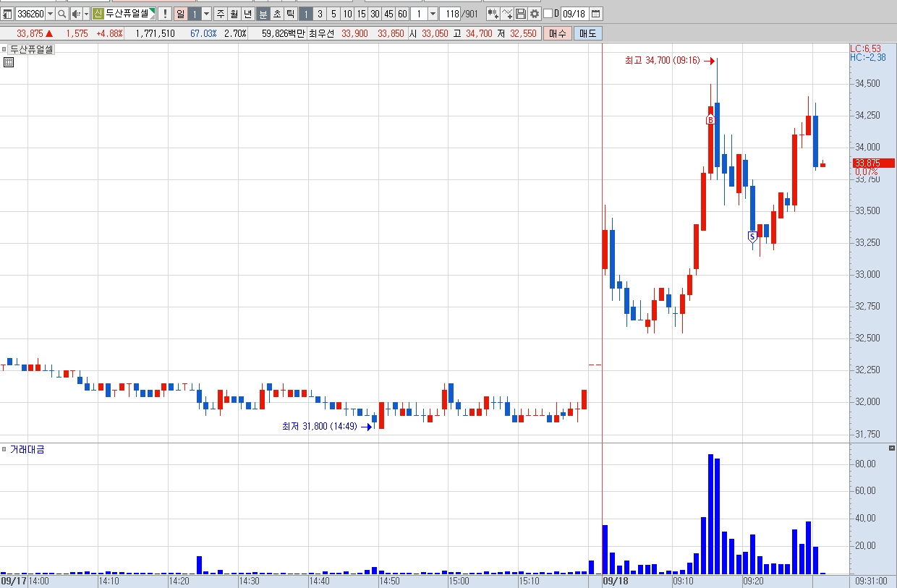Expand the stock code 336260 dropdown

[x=50, y=14]
